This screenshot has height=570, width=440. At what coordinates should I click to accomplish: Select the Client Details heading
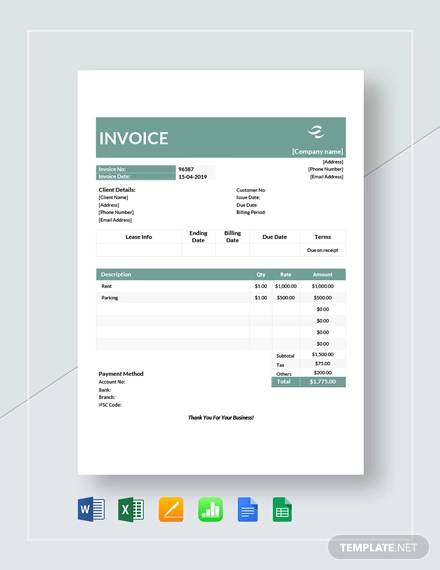click(117, 190)
